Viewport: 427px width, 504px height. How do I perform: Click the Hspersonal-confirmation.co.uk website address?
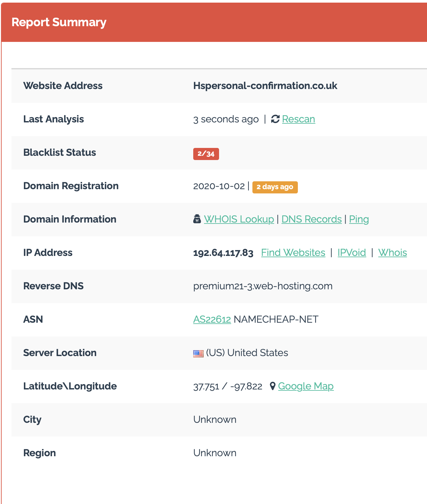click(x=265, y=86)
